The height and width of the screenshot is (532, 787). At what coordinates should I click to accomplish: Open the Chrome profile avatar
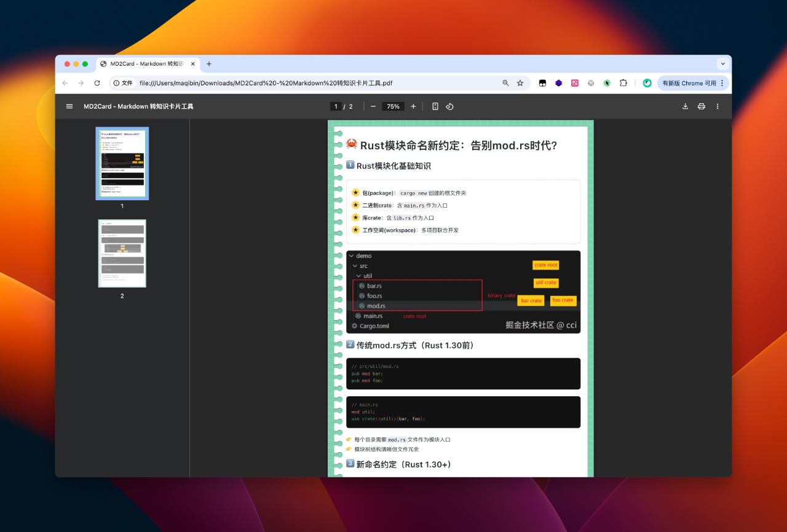647,83
